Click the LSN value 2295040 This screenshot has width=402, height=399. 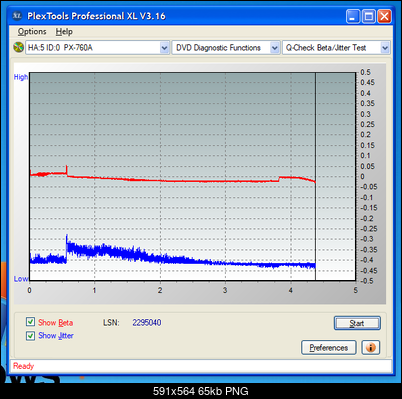pyautogui.click(x=147, y=322)
